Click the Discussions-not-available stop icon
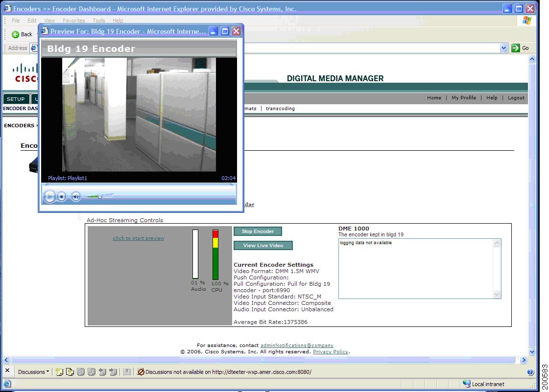This screenshot has height=392, width=549. 141,372
